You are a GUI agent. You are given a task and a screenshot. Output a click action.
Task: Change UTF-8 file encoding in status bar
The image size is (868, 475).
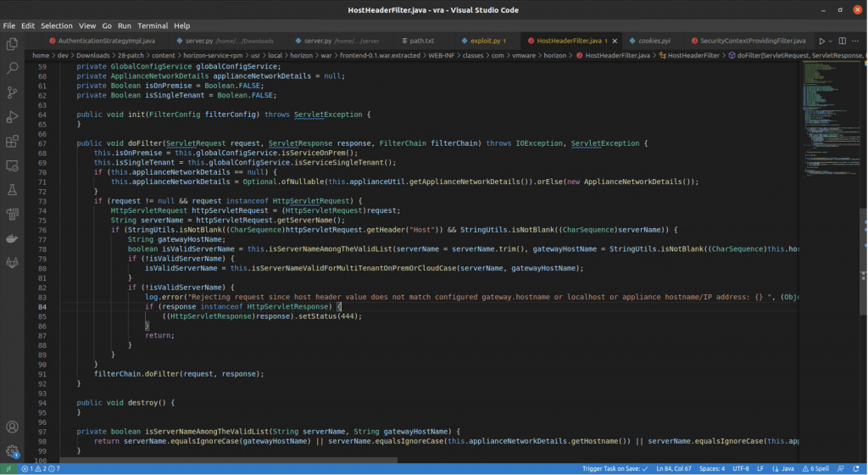(x=741, y=468)
